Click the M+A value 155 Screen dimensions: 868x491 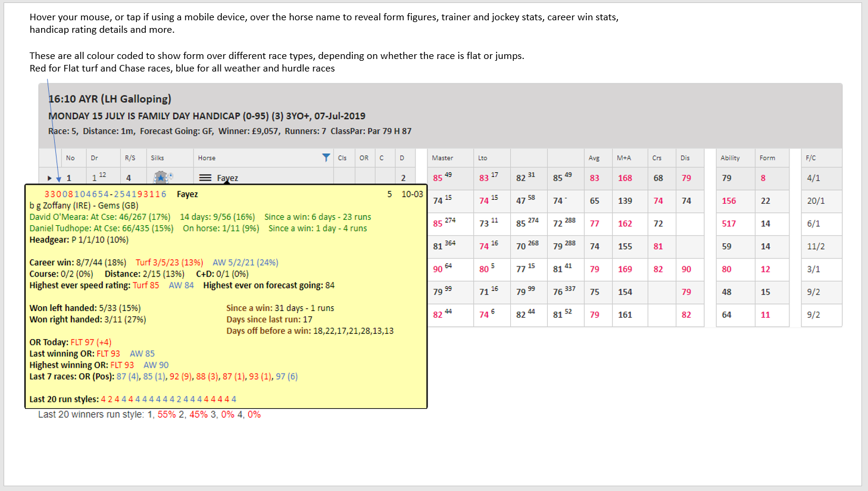click(625, 246)
